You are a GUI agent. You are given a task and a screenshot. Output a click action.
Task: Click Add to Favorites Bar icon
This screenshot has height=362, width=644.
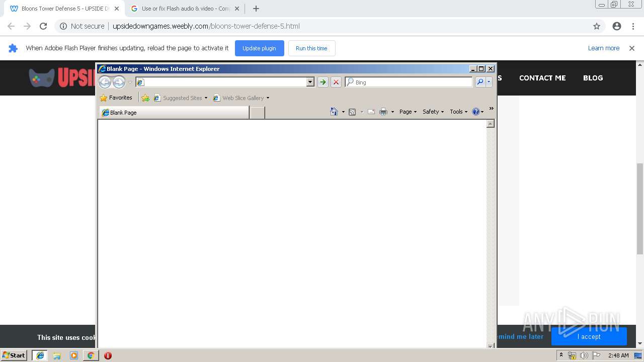[x=145, y=98]
